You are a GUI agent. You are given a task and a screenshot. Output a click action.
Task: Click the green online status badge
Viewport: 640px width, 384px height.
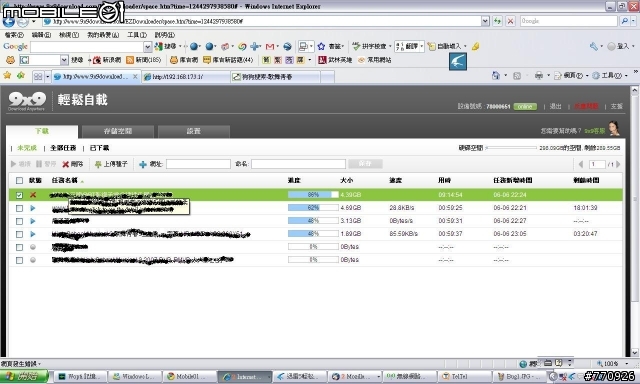[x=525, y=107]
